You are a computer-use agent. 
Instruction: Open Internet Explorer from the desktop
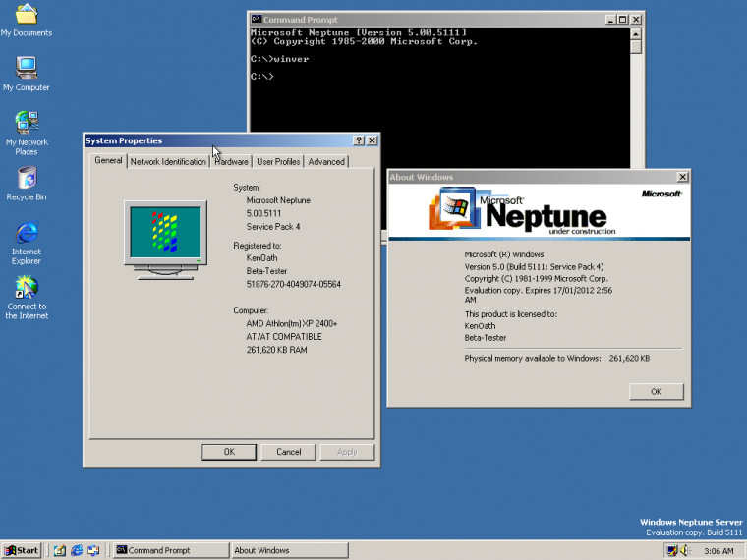point(27,233)
